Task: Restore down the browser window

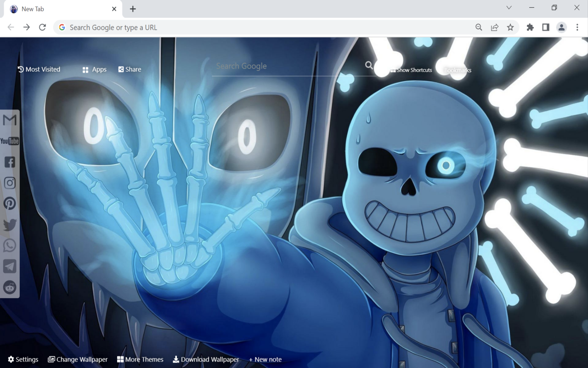Action: 554,7
